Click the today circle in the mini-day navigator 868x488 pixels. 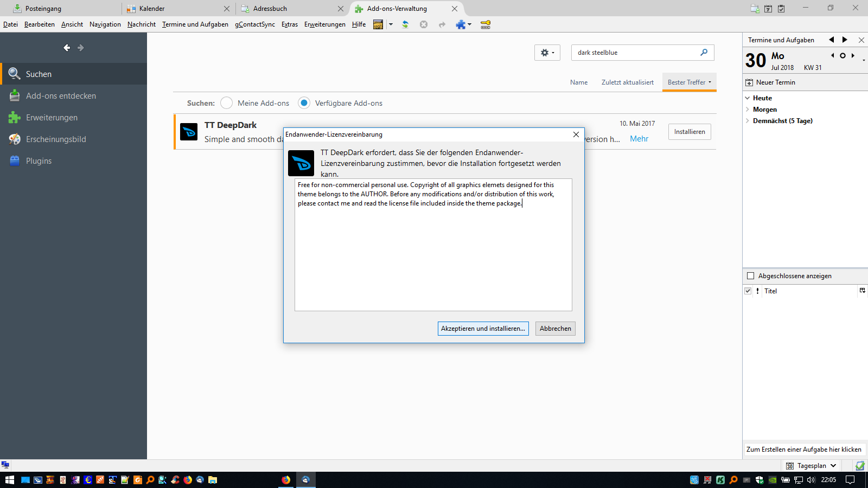[843, 55]
